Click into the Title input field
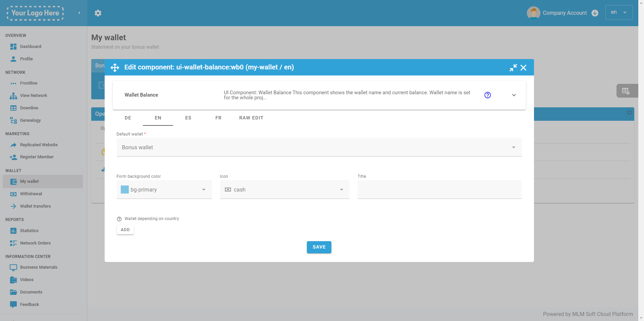Image resolution: width=644 pixels, height=321 pixels. [439, 190]
